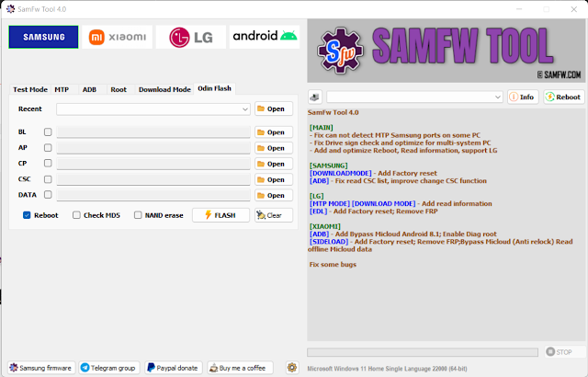
Task: Open Samsung firmware link
Action: pos(41,368)
